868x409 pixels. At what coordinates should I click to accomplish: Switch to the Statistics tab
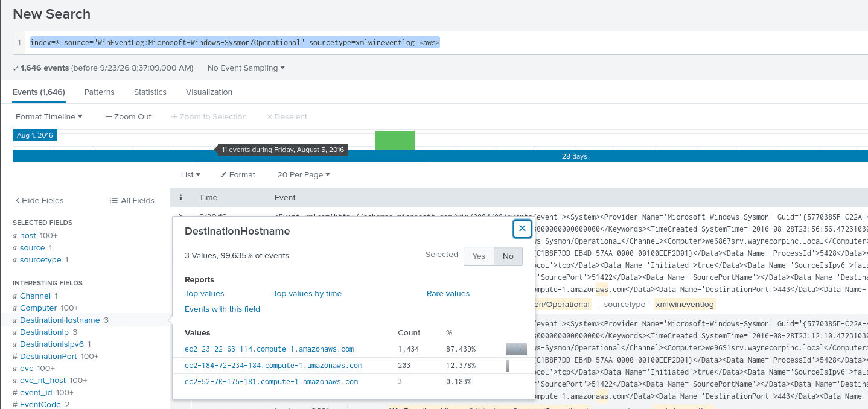point(150,92)
